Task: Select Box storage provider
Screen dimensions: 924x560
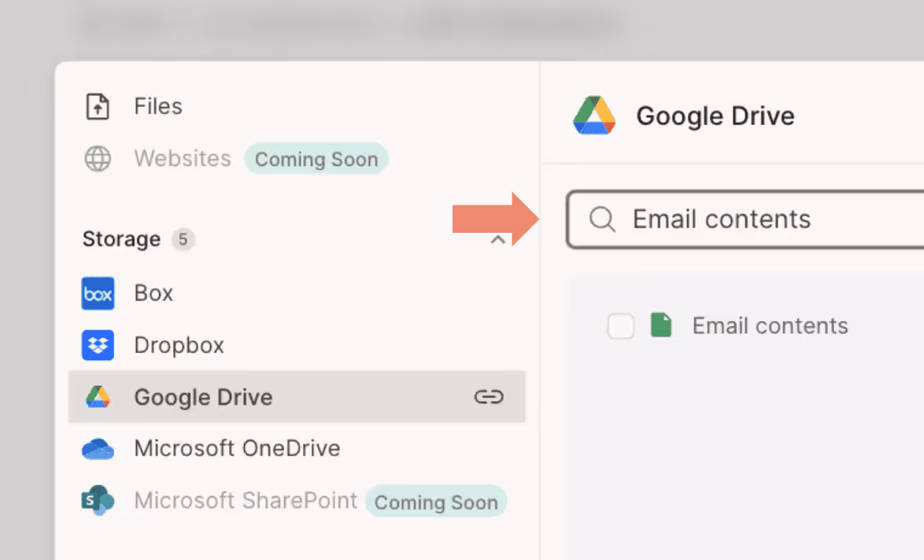Action: pyautogui.click(x=153, y=293)
